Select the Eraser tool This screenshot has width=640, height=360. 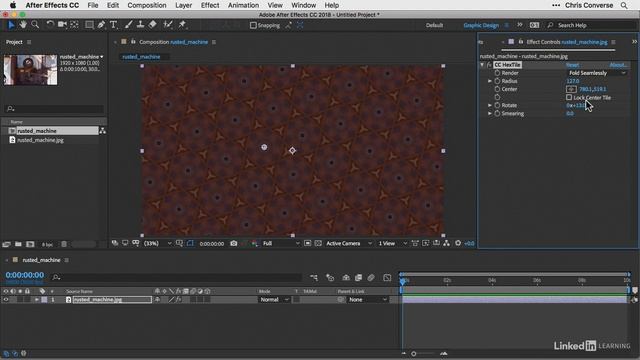pos(152,25)
